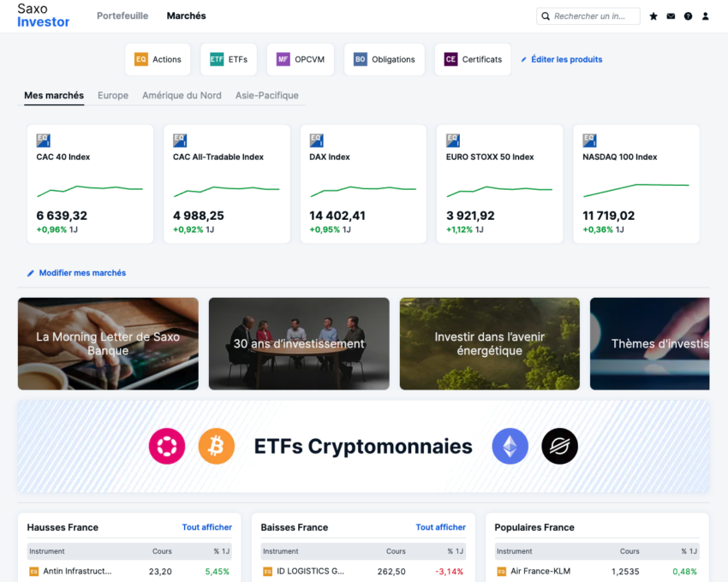Open the messages envelope icon
Image resolution: width=728 pixels, height=582 pixels.
tap(671, 15)
